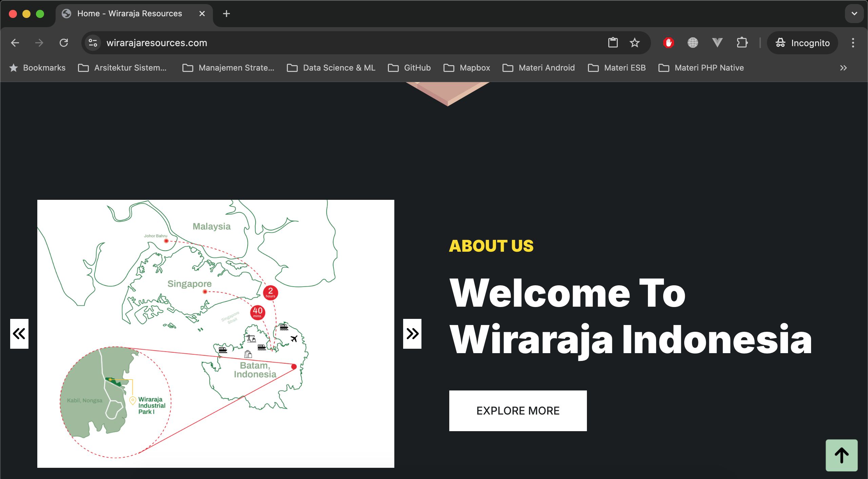Click the Batam, Indonesia map label
Image resolution: width=868 pixels, height=479 pixels.
pyautogui.click(x=255, y=370)
